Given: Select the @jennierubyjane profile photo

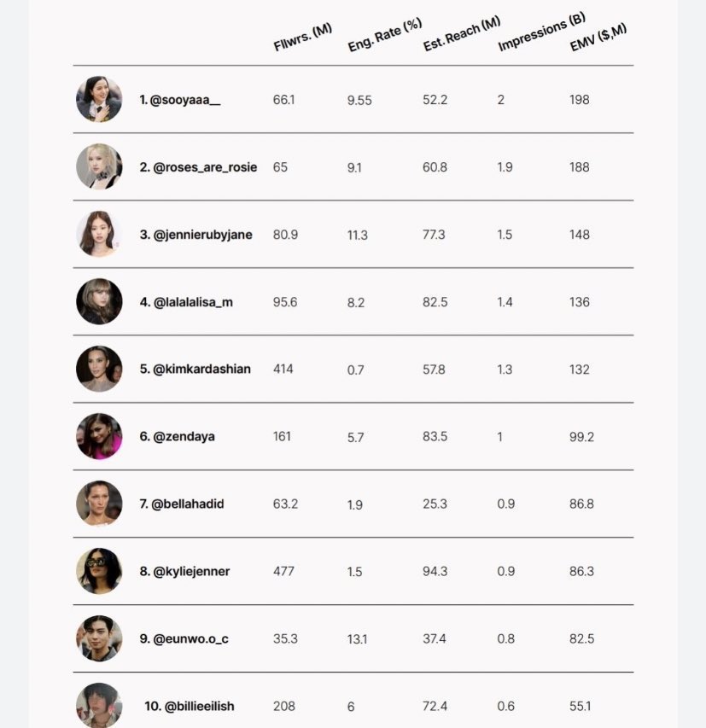Looking at the screenshot, I should (x=99, y=234).
